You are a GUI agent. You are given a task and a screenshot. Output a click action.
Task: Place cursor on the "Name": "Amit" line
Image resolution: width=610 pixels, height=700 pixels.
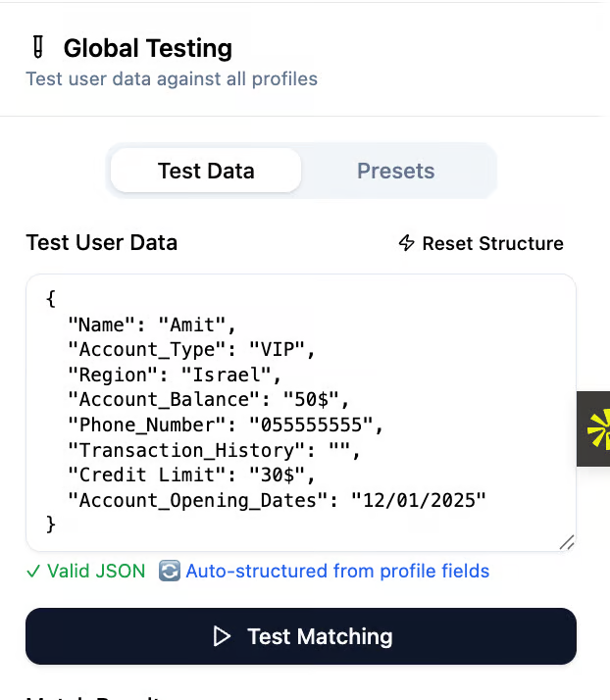click(x=152, y=323)
